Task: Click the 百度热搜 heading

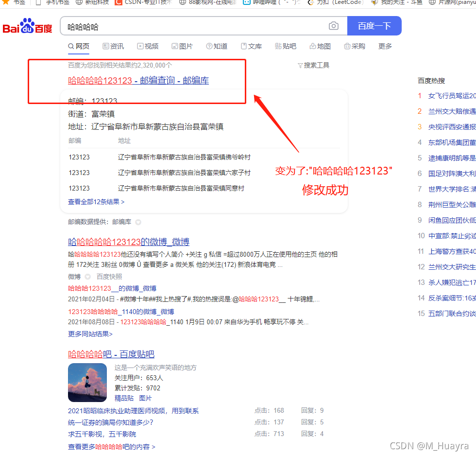Action: pyautogui.click(x=431, y=81)
